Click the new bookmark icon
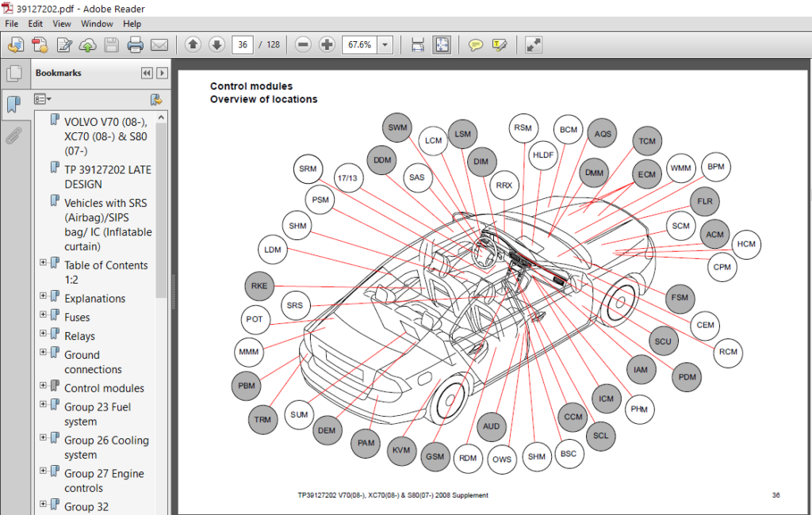812x515 pixels. point(156,99)
